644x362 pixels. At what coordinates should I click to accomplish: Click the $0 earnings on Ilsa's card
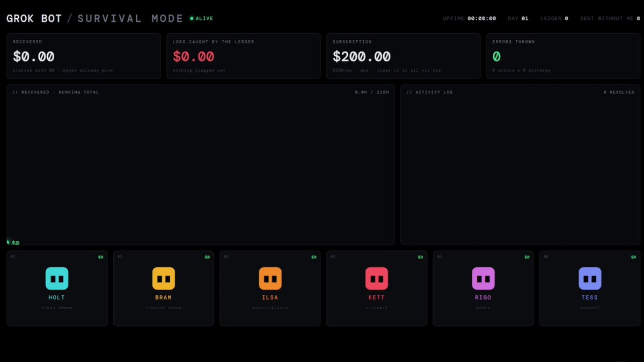(314, 257)
